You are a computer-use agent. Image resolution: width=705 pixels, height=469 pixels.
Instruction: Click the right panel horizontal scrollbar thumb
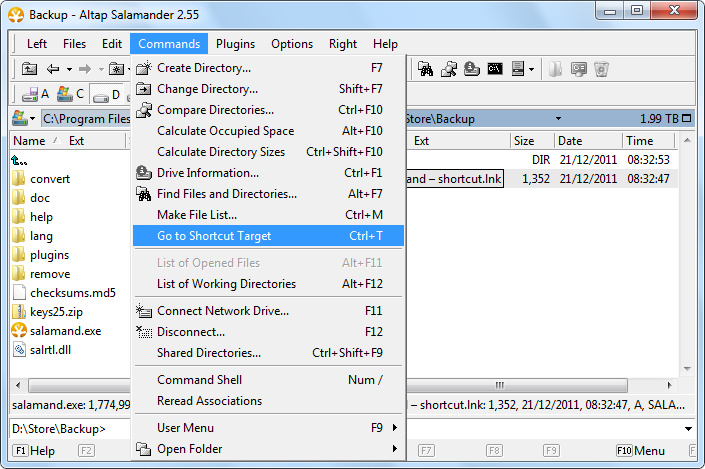click(x=517, y=385)
